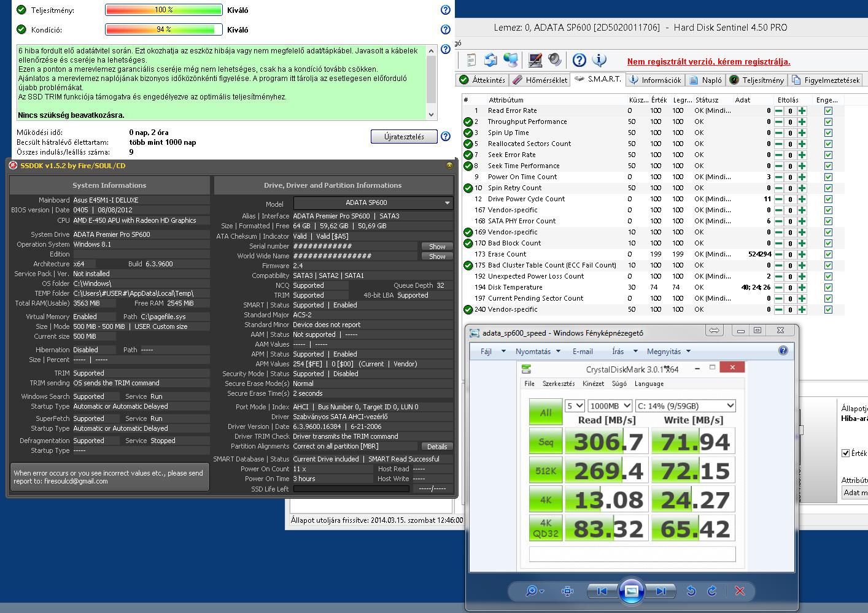The width and height of the screenshot is (868, 613).
Task: Toggle the enable checkbox for Read Error Rate
Action: pos(828,111)
